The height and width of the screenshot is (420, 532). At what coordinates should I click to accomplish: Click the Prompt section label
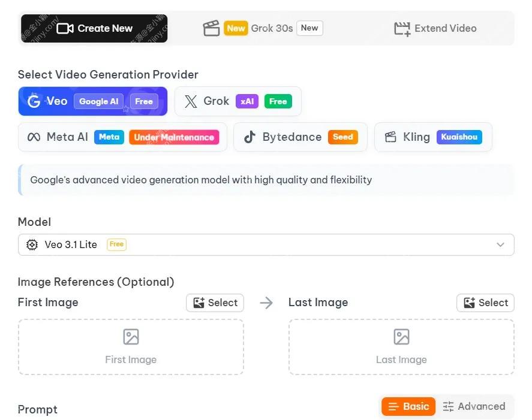coord(38,409)
